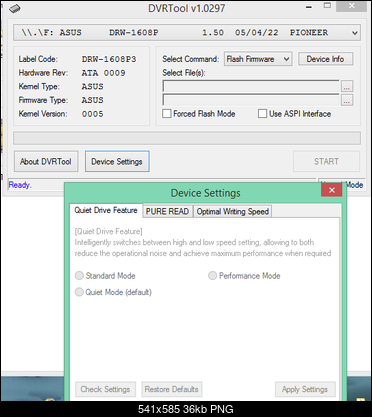This screenshot has width=372, height=417.
Task: Click the Hardware Rev value ATA 0009
Action: pyautogui.click(x=104, y=73)
